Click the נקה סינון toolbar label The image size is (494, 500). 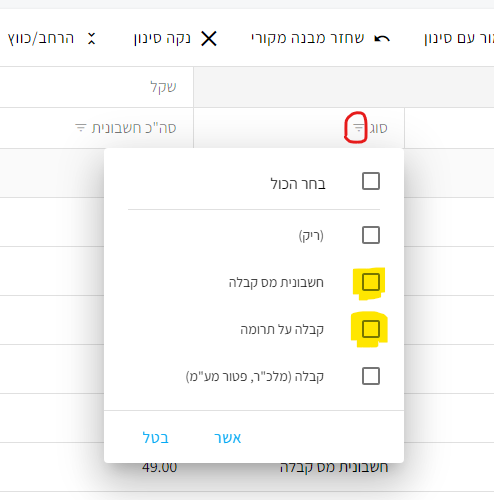[162, 39]
